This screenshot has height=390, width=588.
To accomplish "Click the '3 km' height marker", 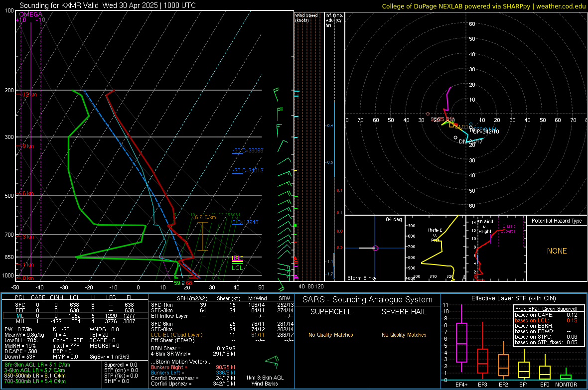I will tap(28, 237).
